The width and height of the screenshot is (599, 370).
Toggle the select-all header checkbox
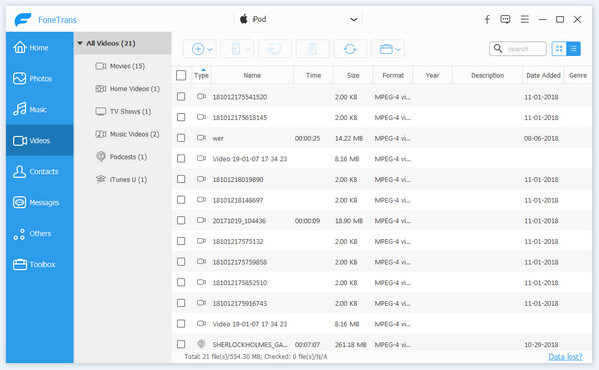(x=181, y=75)
